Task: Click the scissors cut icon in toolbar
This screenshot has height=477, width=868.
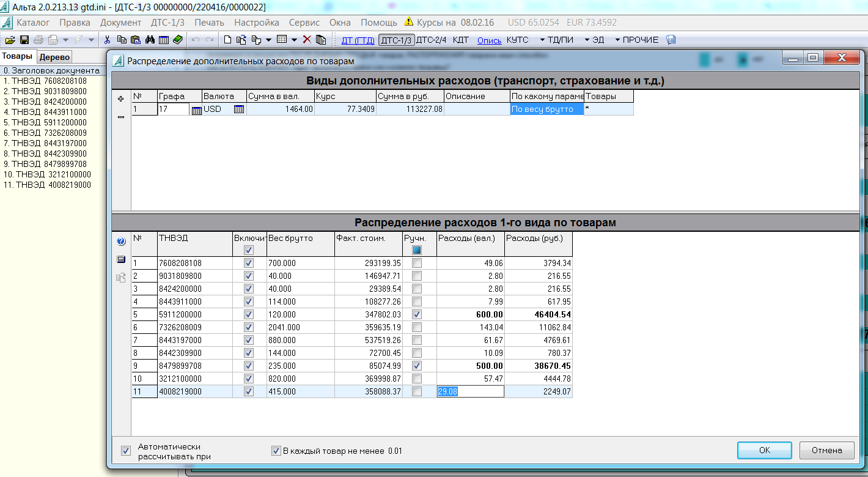Action: [x=107, y=40]
